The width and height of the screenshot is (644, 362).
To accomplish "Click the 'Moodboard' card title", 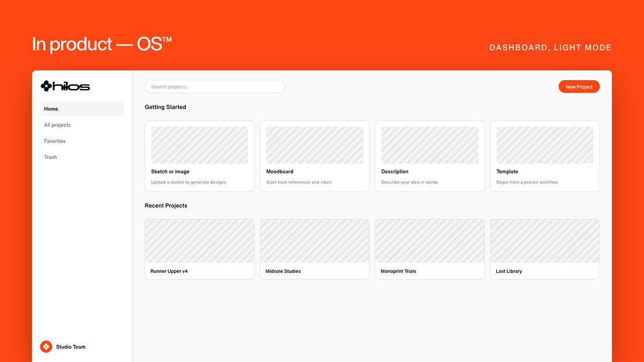I will 280,172.
